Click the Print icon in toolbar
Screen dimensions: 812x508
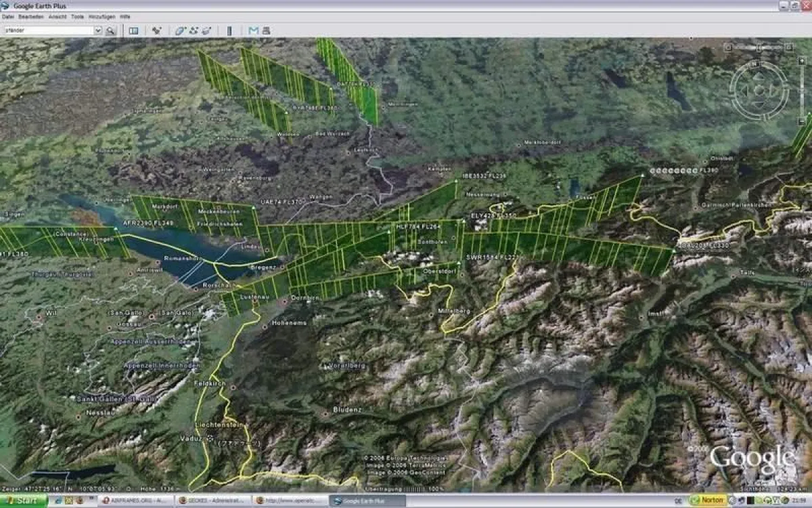pyautogui.click(x=266, y=30)
